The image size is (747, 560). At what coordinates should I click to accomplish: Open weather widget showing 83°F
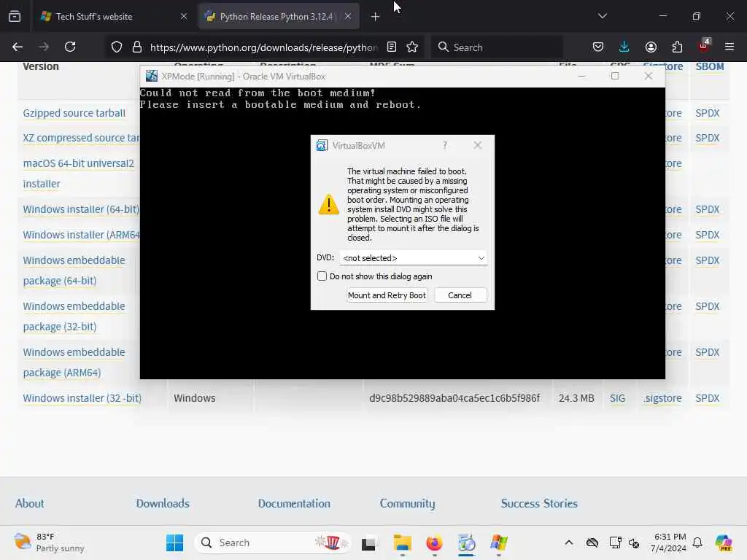coord(49,542)
